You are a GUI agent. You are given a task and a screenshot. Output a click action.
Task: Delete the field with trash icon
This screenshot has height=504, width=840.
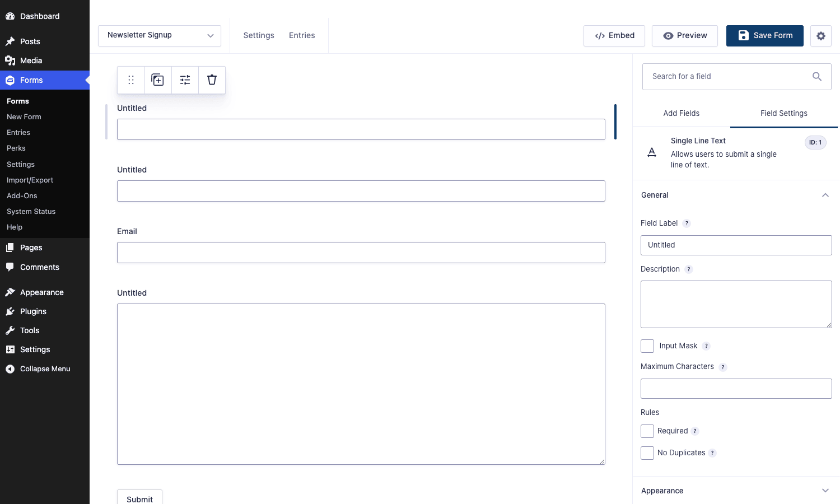click(x=212, y=80)
